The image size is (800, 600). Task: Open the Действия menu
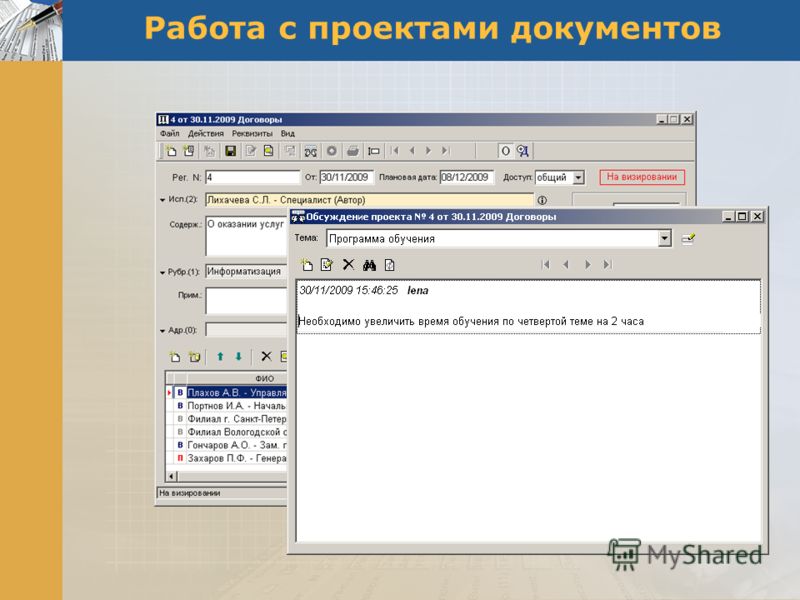206,133
